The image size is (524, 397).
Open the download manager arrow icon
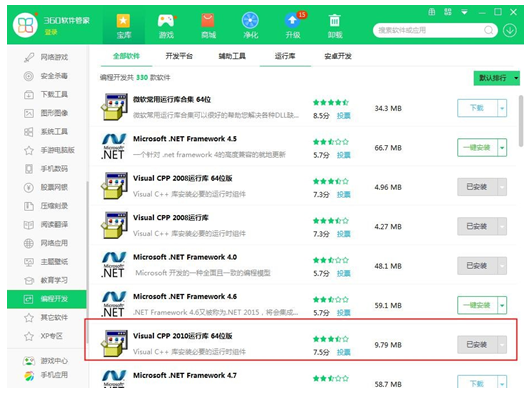coord(510,30)
